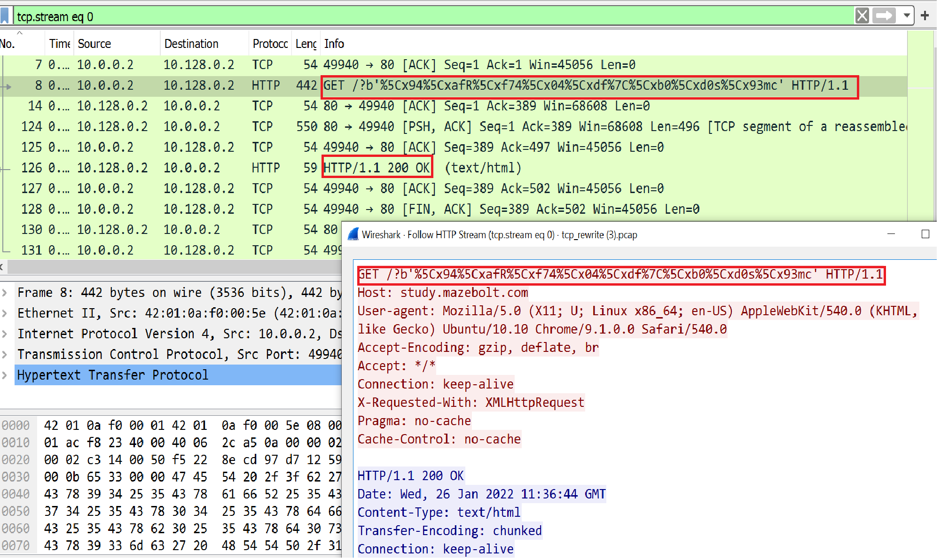Apply the display filter with the arrow icon
Screen dimensions: 941x560
[x=884, y=16]
